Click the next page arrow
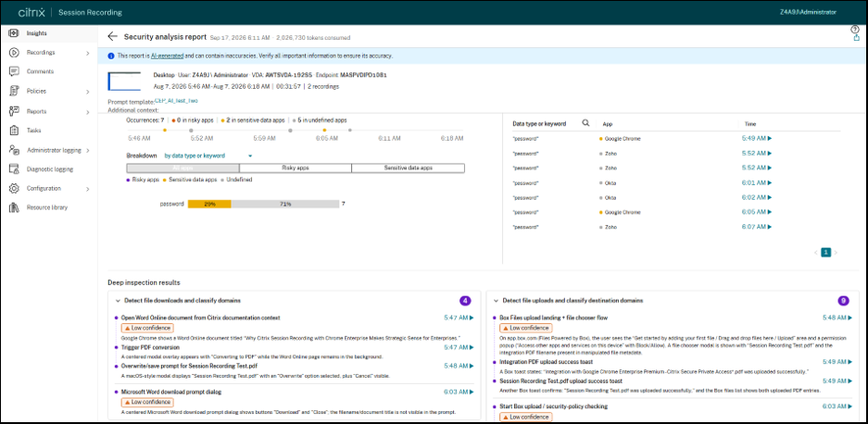 (x=836, y=253)
